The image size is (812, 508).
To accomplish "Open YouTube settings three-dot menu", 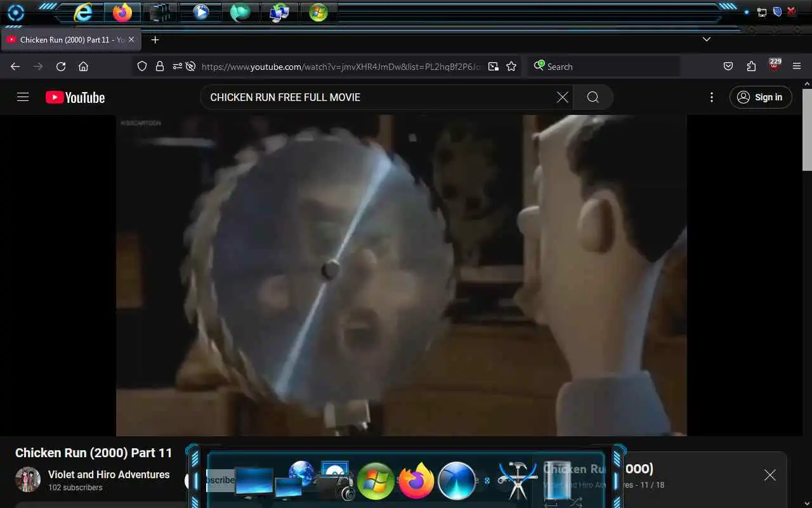I will click(x=711, y=97).
